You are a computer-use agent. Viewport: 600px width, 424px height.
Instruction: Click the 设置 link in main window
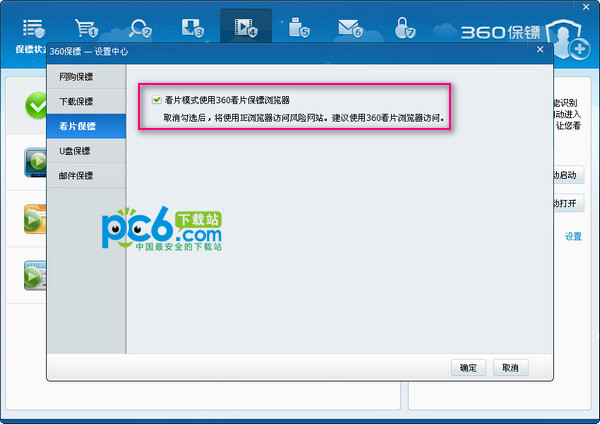tap(573, 236)
